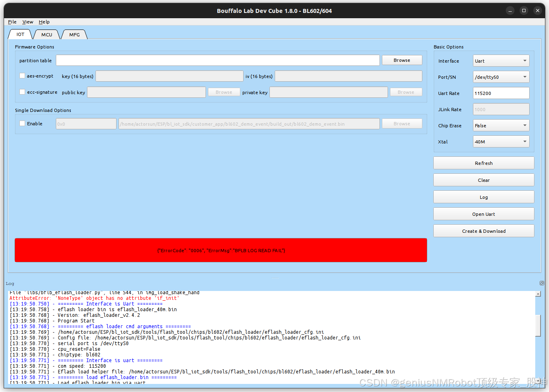Click the Uart Rate field with 115200
Screen dimensions: 549x392
[x=501, y=93]
